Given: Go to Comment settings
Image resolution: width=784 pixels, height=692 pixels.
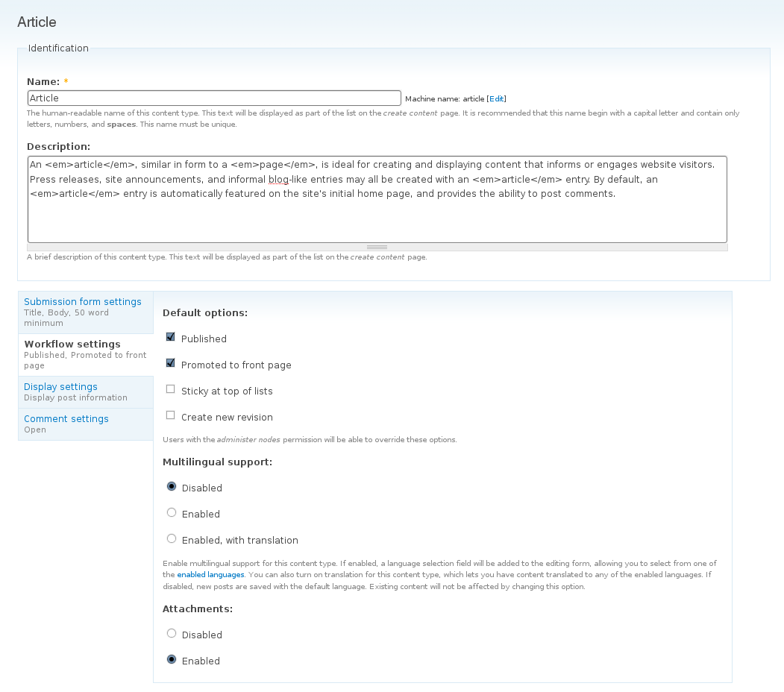Looking at the screenshot, I should point(66,418).
